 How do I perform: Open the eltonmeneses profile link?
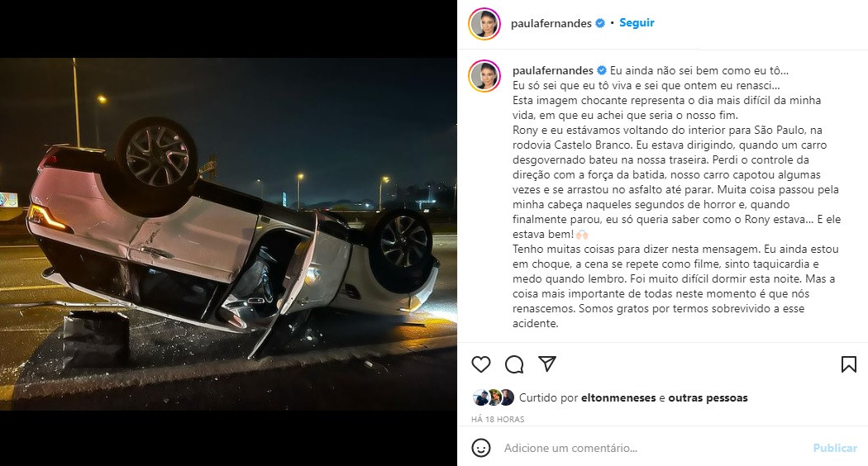(x=618, y=397)
